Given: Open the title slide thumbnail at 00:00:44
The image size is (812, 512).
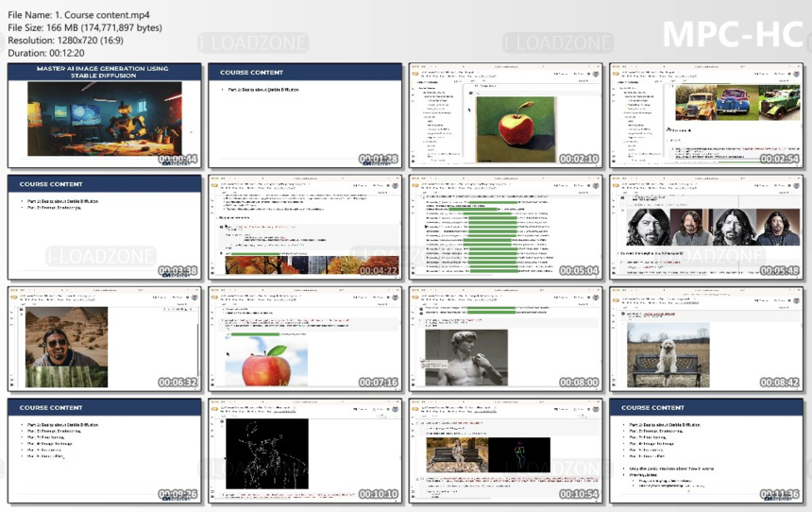Looking at the screenshot, I should tap(105, 115).
